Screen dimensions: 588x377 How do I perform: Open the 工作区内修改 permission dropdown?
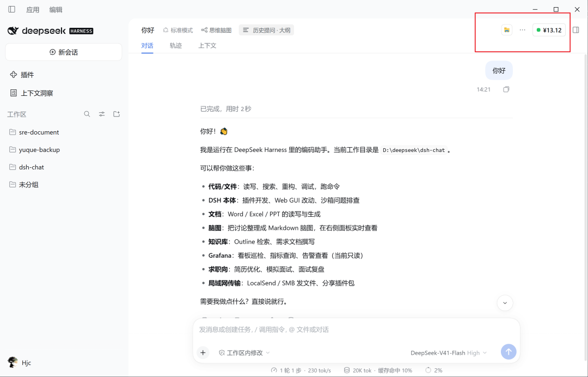pyautogui.click(x=244, y=352)
